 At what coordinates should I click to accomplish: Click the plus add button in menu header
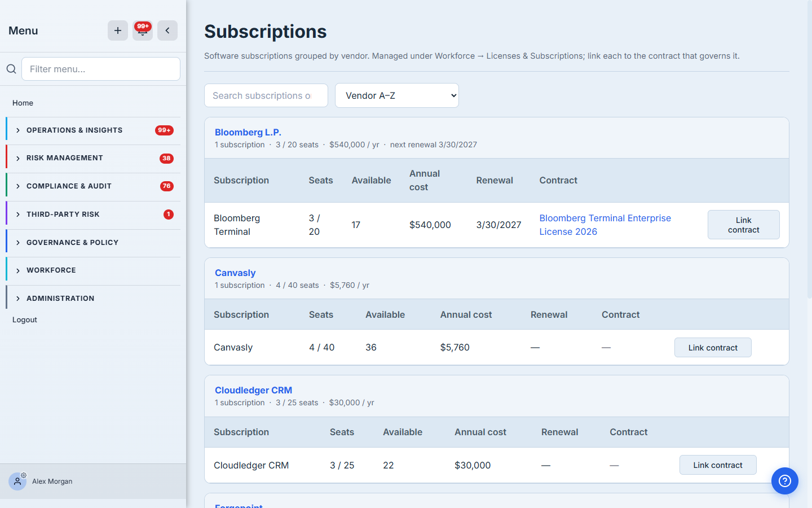[118, 30]
